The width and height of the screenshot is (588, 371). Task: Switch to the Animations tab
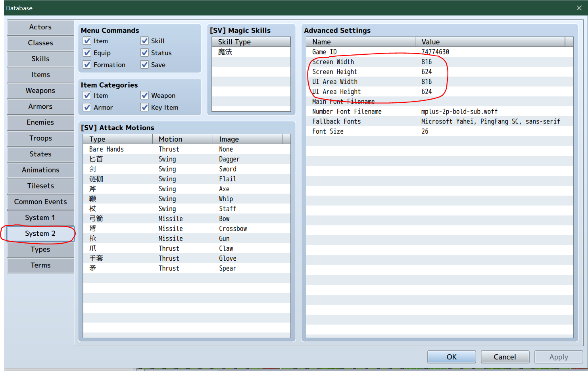(40, 170)
